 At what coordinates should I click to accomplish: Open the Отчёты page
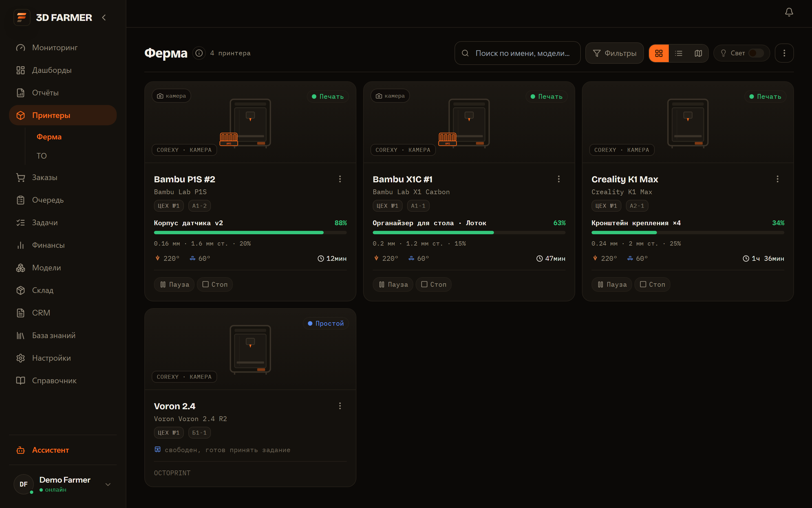click(x=63, y=93)
